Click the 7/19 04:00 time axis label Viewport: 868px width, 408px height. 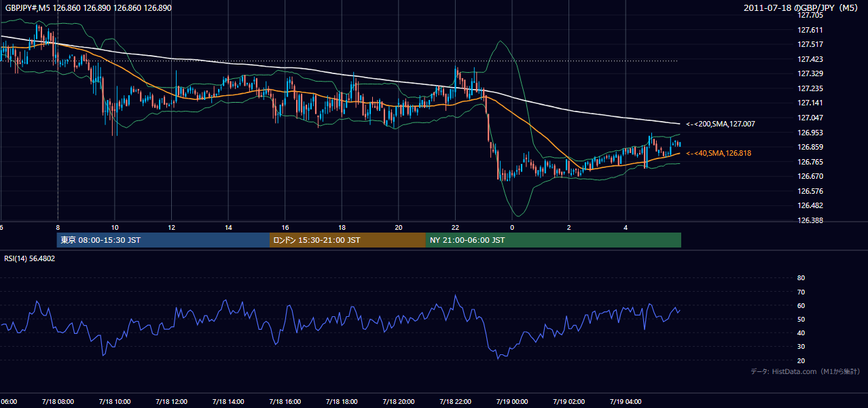[x=626, y=402]
